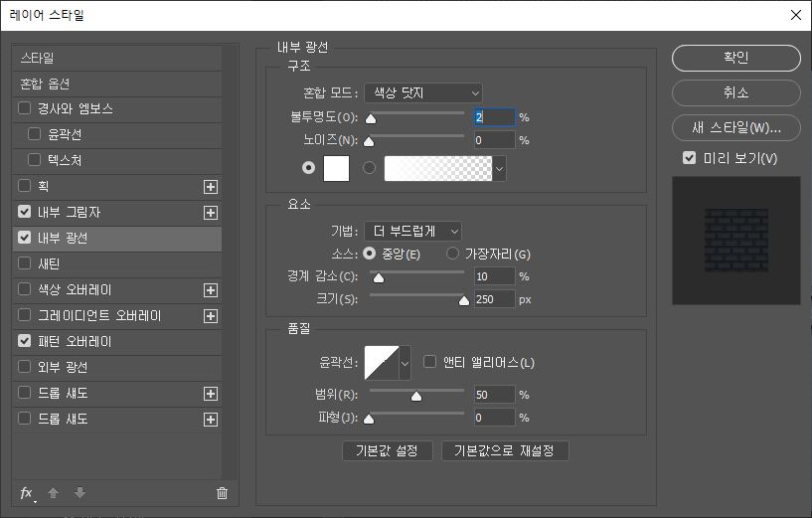Click the 노이즈 slider handle

coord(369,141)
